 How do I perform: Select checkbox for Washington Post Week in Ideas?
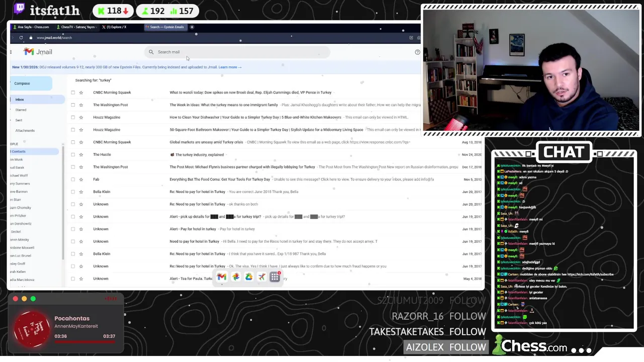click(73, 105)
